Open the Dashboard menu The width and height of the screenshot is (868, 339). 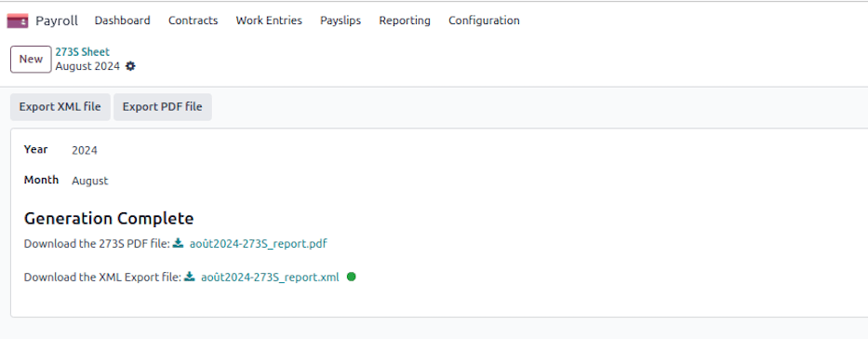point(123,20)
